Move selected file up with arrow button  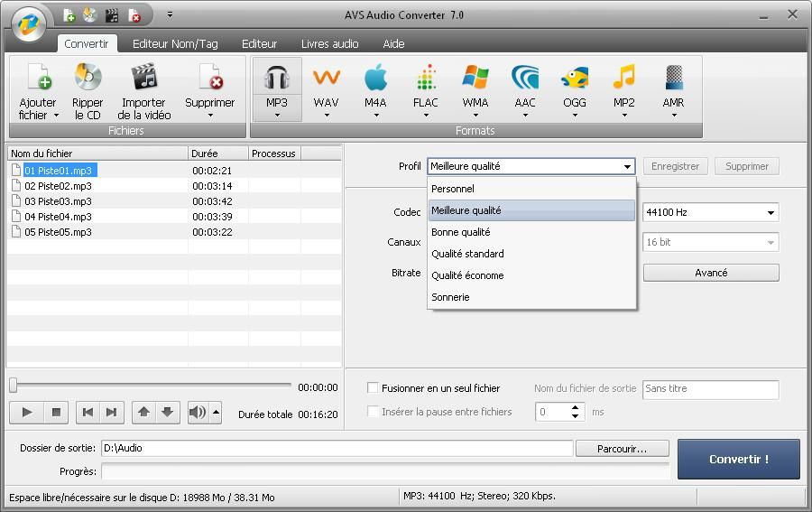click(144, 413)
